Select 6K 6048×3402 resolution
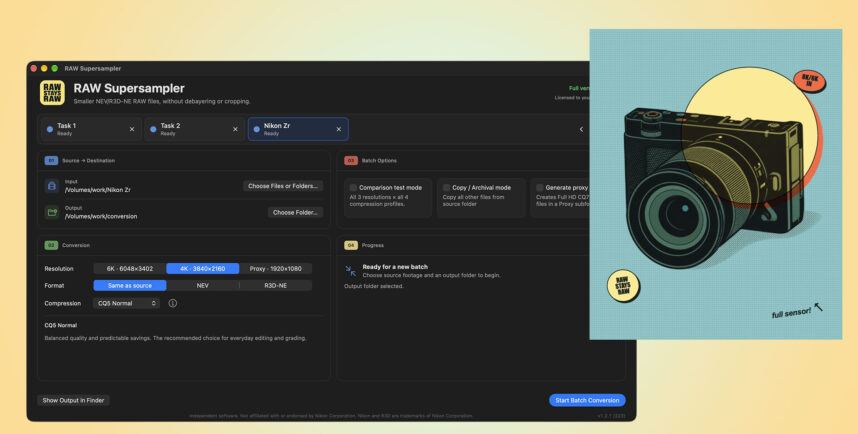858x434 pixels. point(130,269)
